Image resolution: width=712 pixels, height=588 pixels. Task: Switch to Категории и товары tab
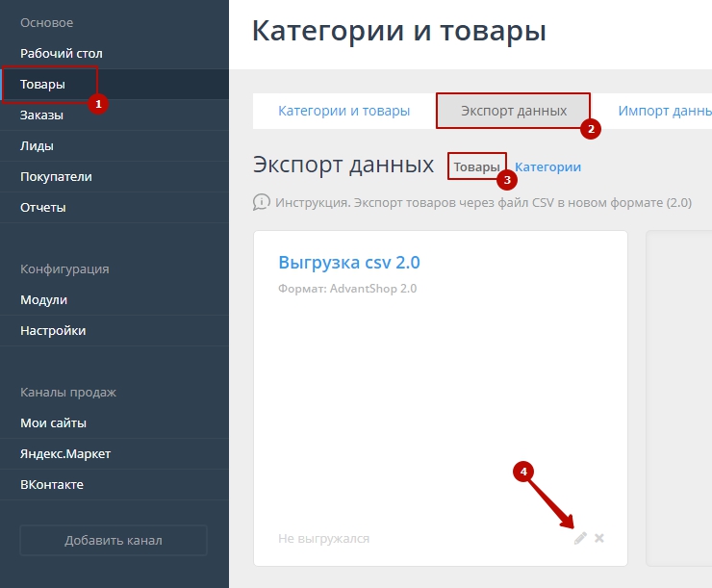point(343,111)
